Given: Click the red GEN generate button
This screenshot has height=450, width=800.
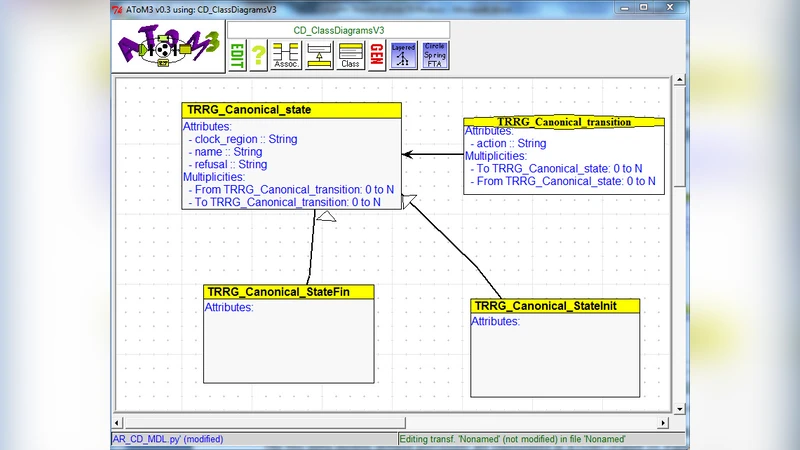Looking at the screenshot, I should pyautogui.click(x=376, y=56).
